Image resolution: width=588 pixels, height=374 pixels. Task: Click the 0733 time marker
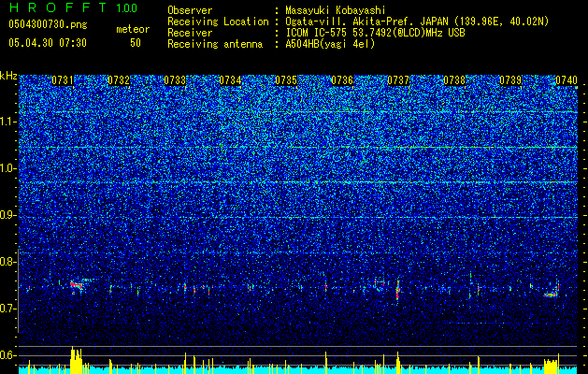pyautogui.click(x=175, y=80)
